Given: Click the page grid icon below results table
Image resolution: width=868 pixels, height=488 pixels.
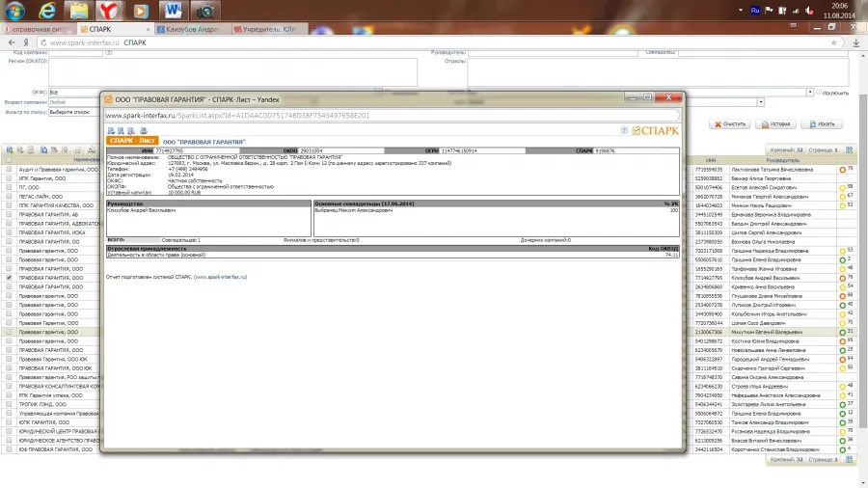Looking at the screenshot, I should 849,459.
